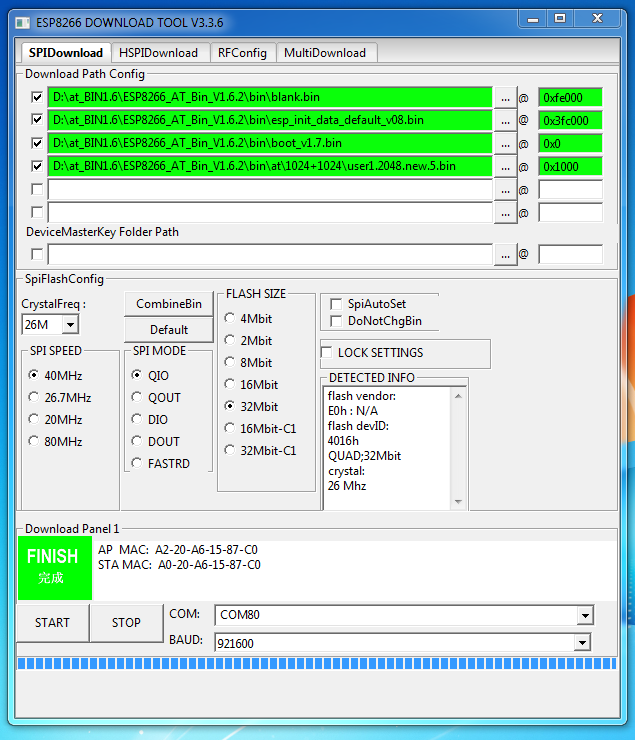Click the green FINISH status indicator
635x740 pixels.
click(x=55, y=568)
